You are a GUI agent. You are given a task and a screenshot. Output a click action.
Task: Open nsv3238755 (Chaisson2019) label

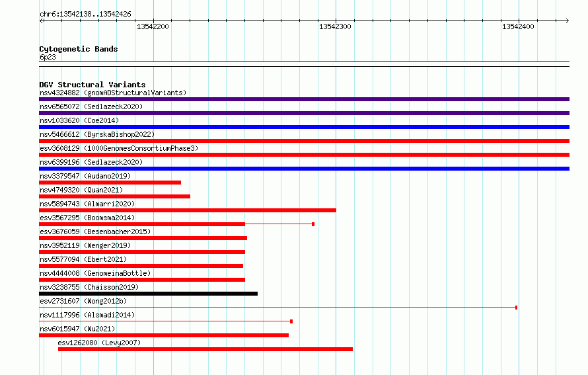(x=89, y=287)
